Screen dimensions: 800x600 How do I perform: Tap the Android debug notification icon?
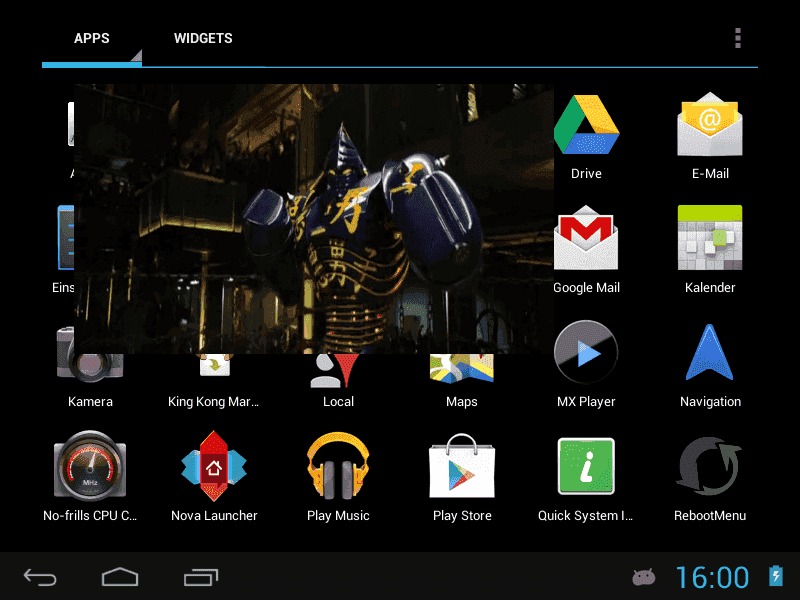(643, 577)
